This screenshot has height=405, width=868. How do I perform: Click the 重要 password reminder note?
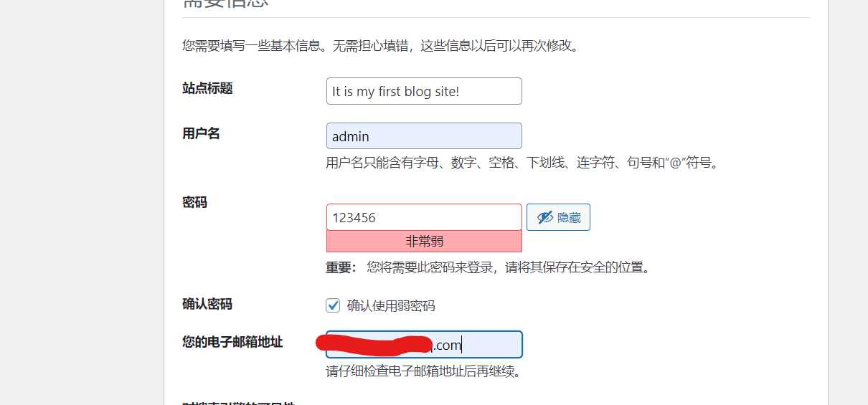(489, 267)
